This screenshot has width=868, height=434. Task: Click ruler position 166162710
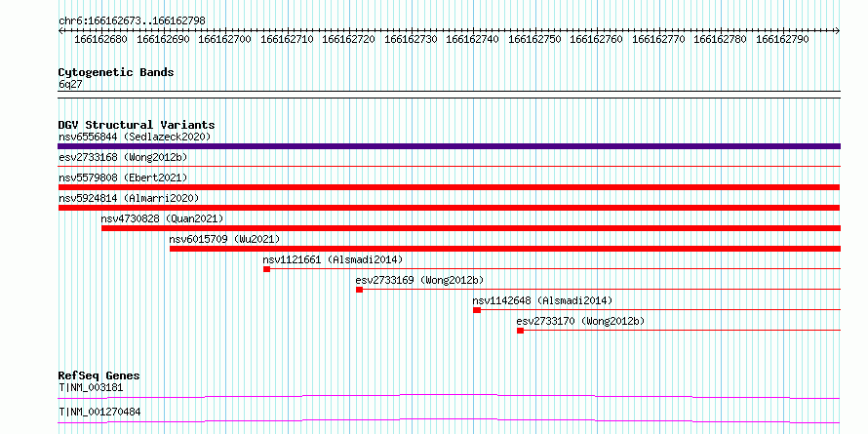(x=287, y=40)
